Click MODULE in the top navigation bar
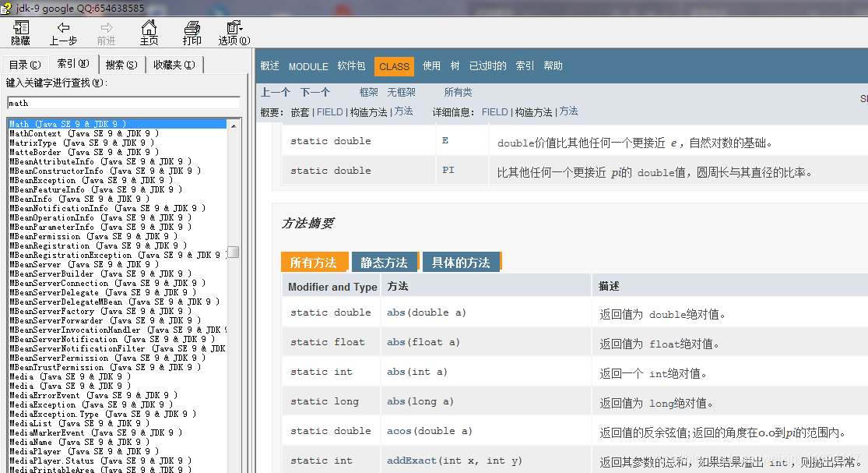The image size is (868, 473). 308,66
